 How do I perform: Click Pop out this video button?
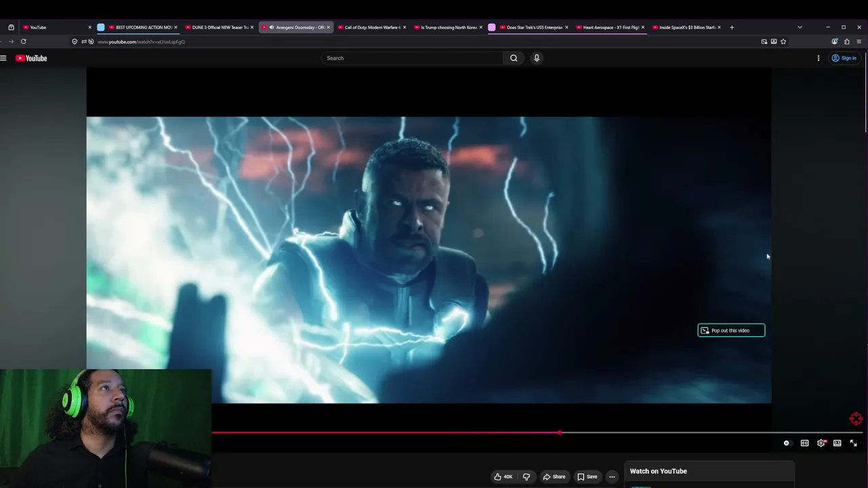(x=731, y=330)
